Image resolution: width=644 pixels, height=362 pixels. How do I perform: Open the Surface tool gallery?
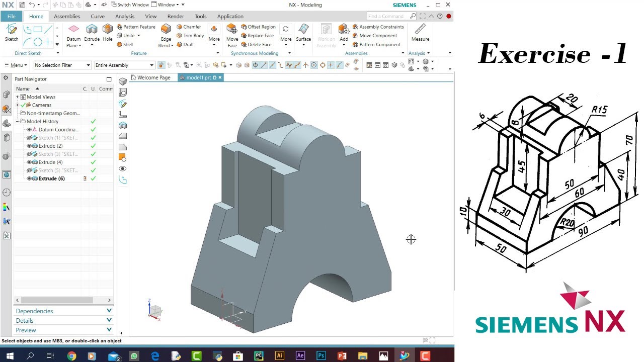coord(303,35)
